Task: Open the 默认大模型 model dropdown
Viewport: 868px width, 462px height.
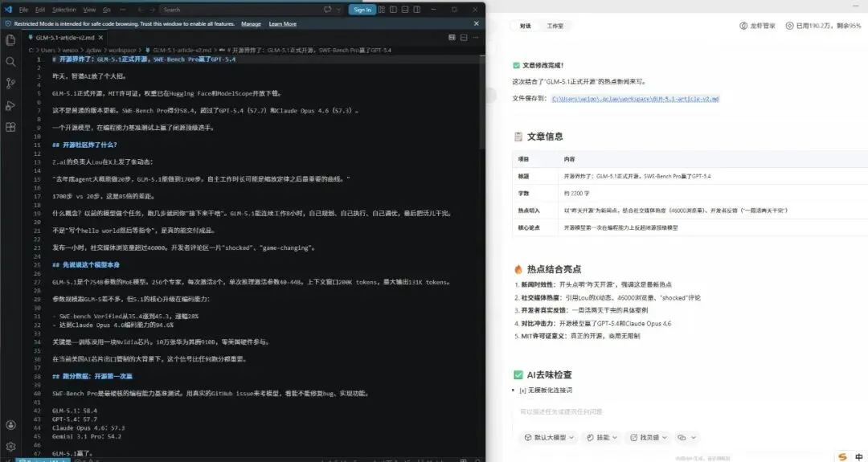Action: (549, 437)
